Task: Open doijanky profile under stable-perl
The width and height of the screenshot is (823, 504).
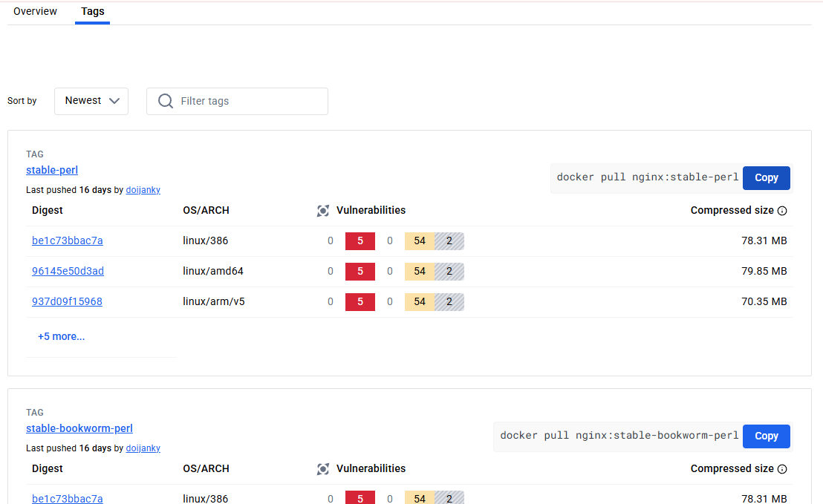Action: coord(143,190)
